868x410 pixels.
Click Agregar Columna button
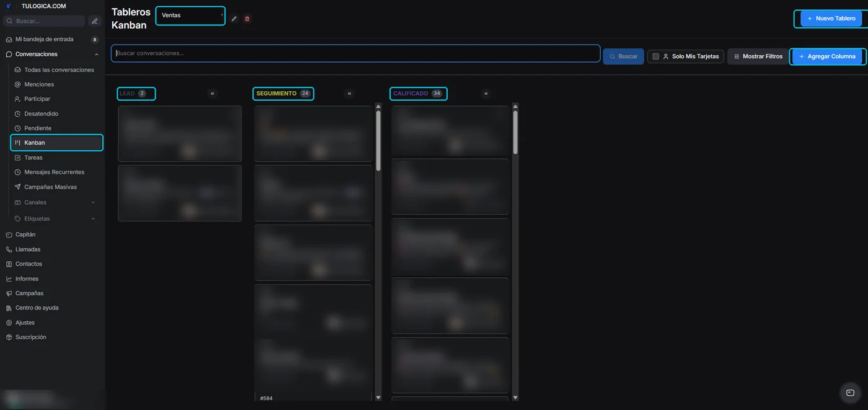(827, 56)
